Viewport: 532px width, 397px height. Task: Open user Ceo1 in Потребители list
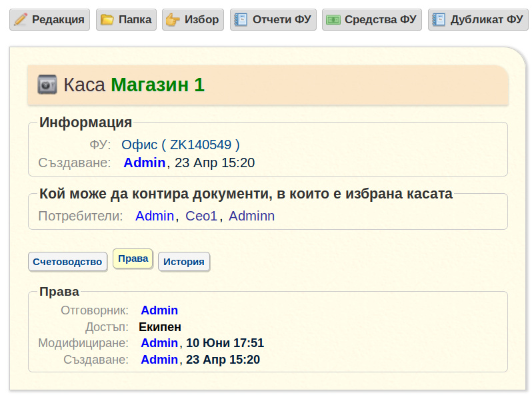(201, 216)
